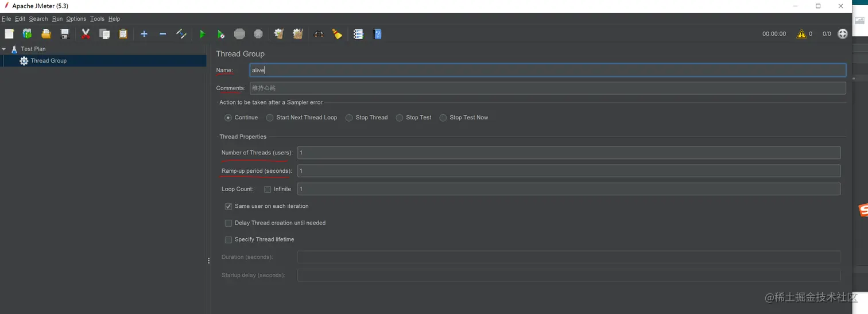
Task: Click the Thread Properties section label
Action: (x=243, y=137)
